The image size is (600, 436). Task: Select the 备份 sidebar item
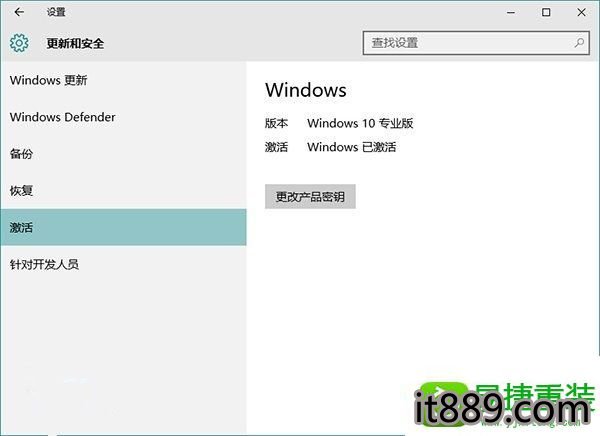(x=123, y=154)
